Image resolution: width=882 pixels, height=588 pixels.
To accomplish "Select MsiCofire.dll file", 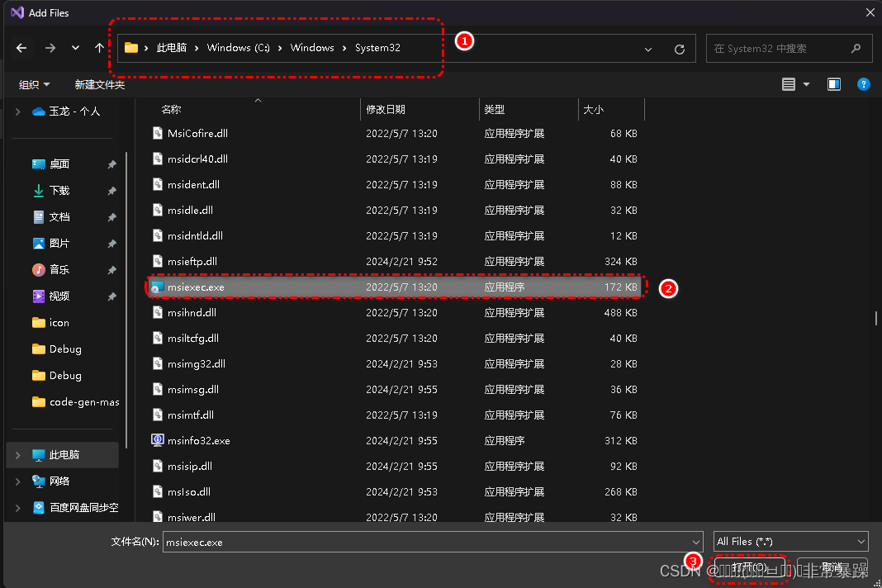I will tap(394, 133).
